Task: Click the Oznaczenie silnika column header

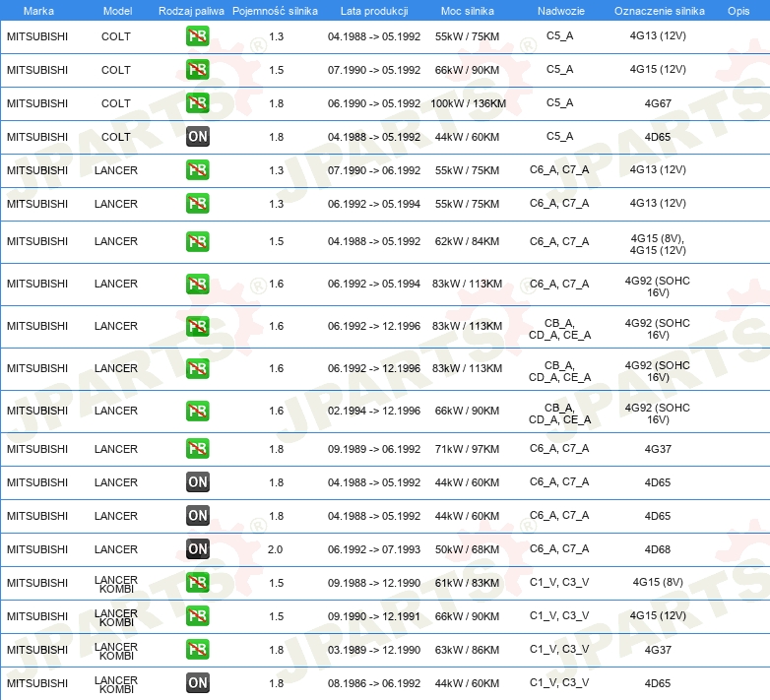Action: [x=659, y=10]
